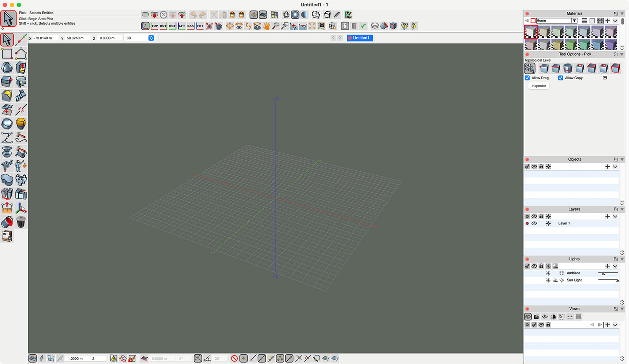
Task: Activate the Zoom magnifier tool
Action: pyautogui.click(x=275, y=26)
